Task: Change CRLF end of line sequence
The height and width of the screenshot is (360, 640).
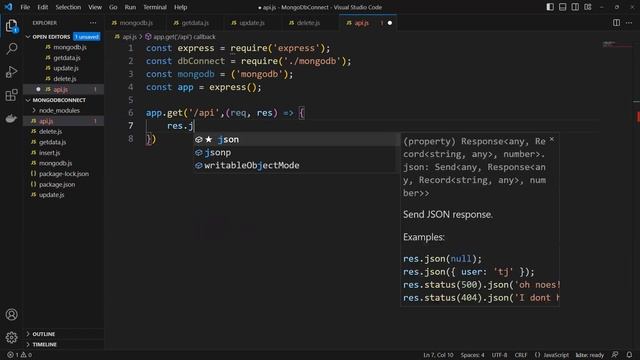Action: [520, 355]
